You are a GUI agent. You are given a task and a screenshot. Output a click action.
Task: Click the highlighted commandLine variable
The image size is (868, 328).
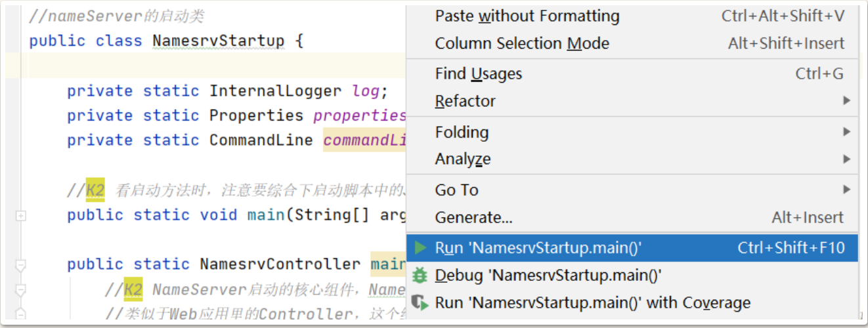point(365,140)
